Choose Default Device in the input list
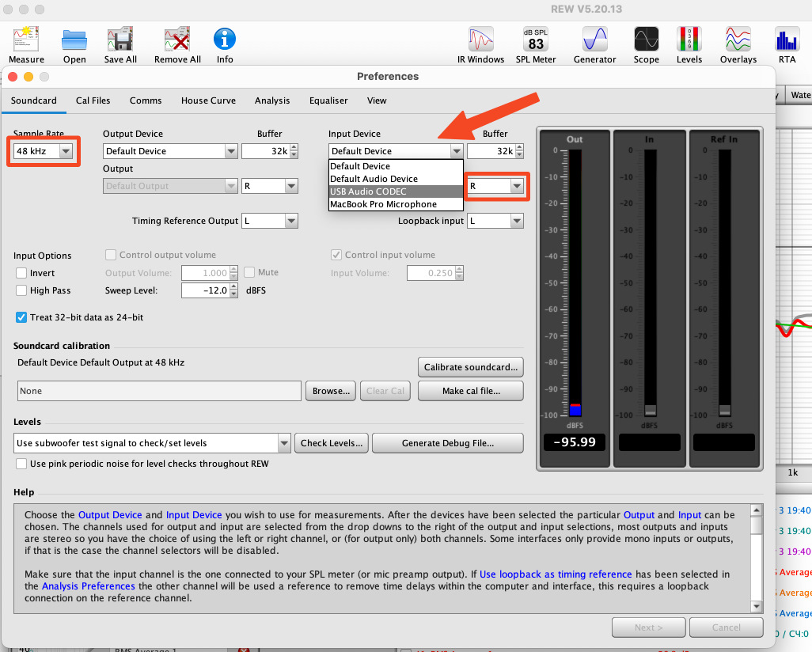 396,166
